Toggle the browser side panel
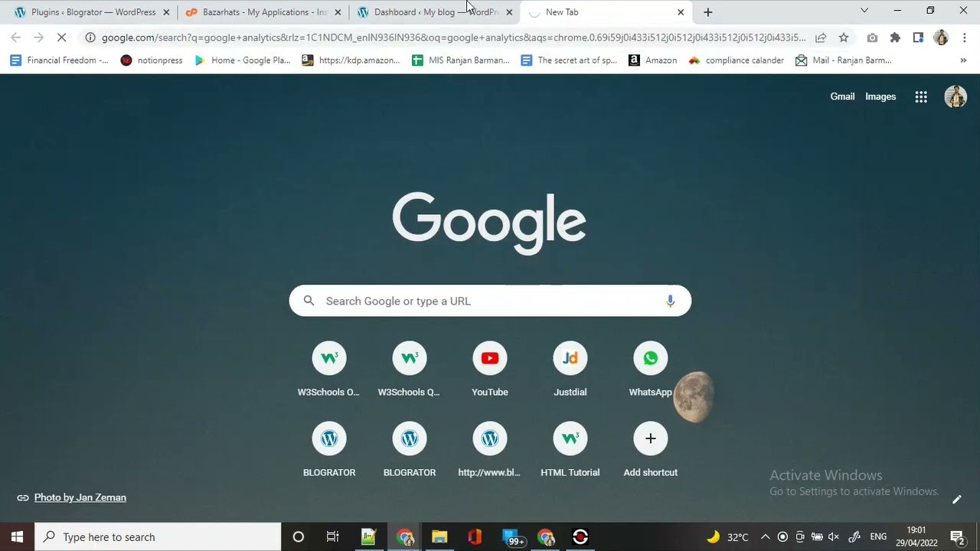The height and width of the screenshot is (551, 980). pos(918,37)
